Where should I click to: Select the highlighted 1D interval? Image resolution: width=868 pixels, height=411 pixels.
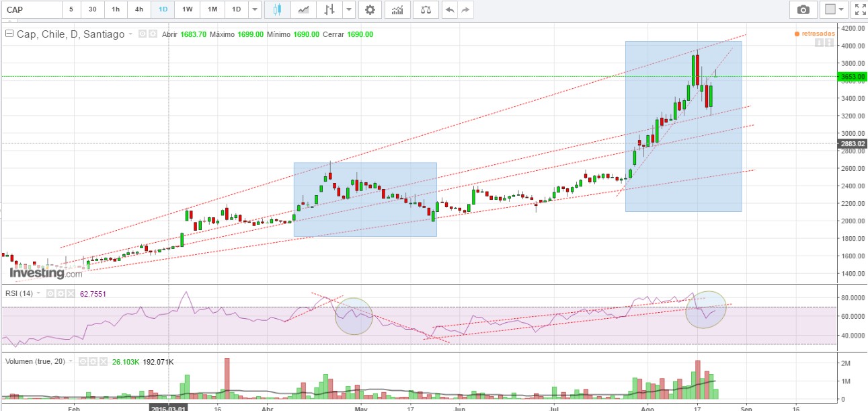pyautogui.click(x=163, y=9)
